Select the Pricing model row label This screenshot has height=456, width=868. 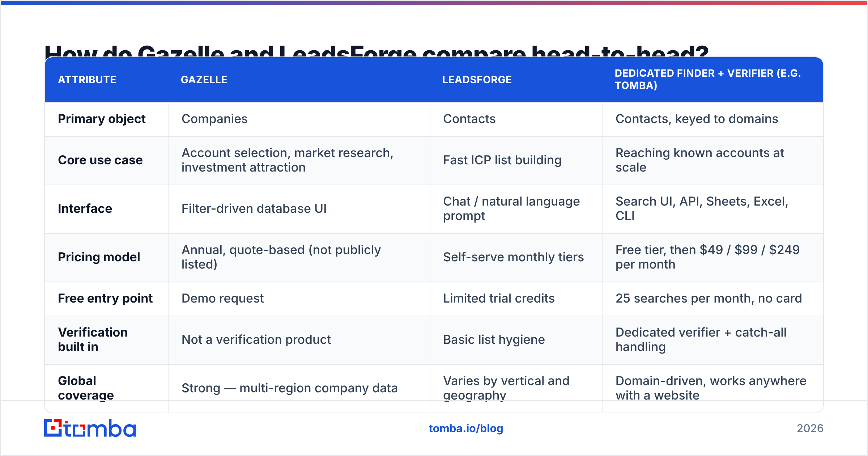99,257
